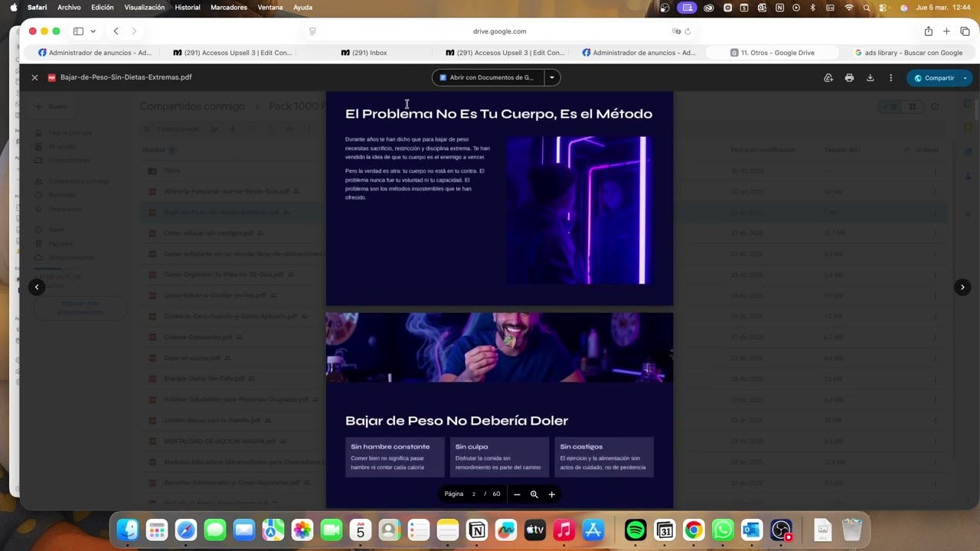Image resolution: width=980 pixels, height=551 pixels.
Task: Open the Ventana menu
Action: 270,8
